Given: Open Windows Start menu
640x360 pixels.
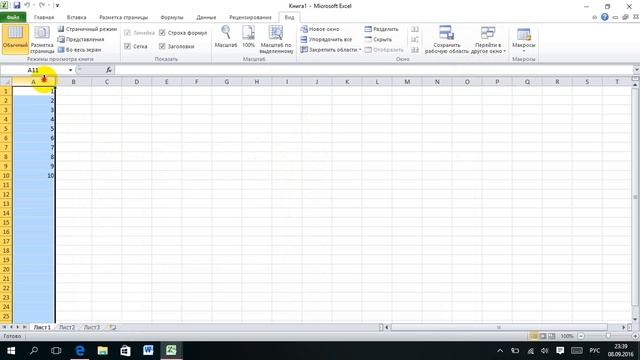Looking at the screenshot, I should click(11, 351).
